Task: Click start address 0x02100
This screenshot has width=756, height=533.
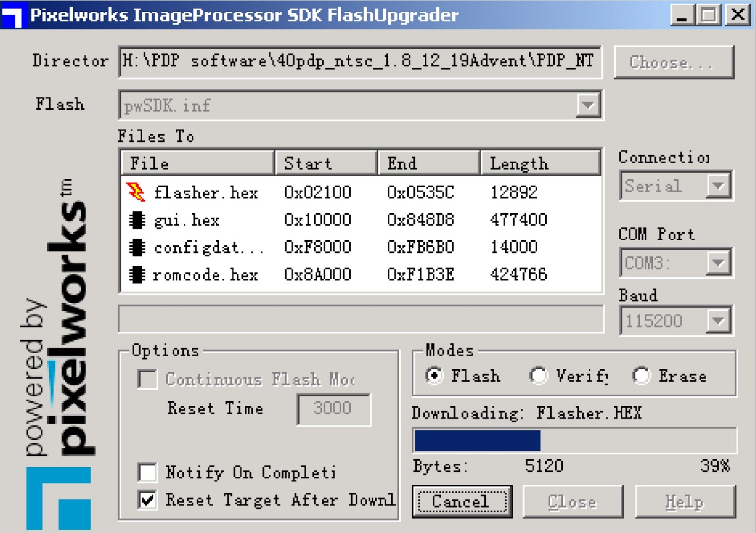Action: coord(318,192)
